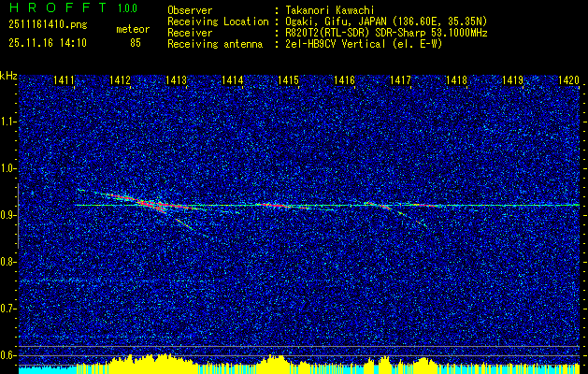The image size is (588, 374).
Task: Click the 1420 time marker
Action: click(x=568, y=79)
